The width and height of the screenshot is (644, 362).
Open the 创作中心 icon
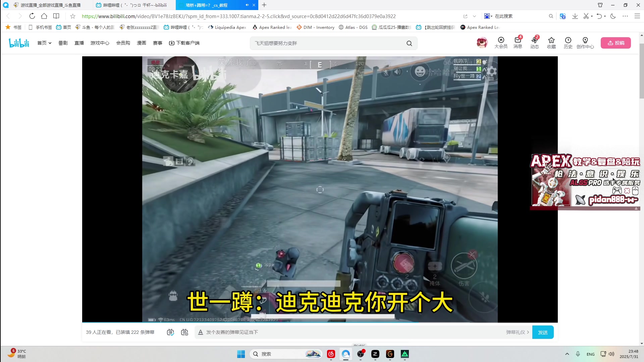coord(585,43)
